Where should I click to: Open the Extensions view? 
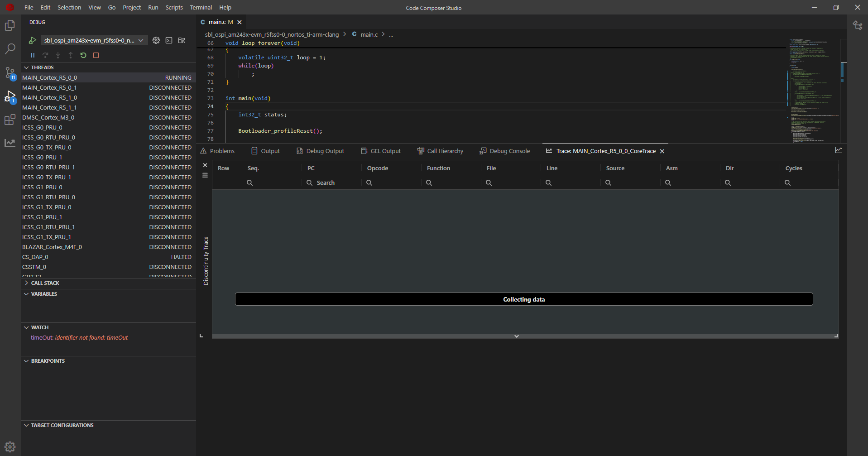pyautogui.click(x=10, y=120)
